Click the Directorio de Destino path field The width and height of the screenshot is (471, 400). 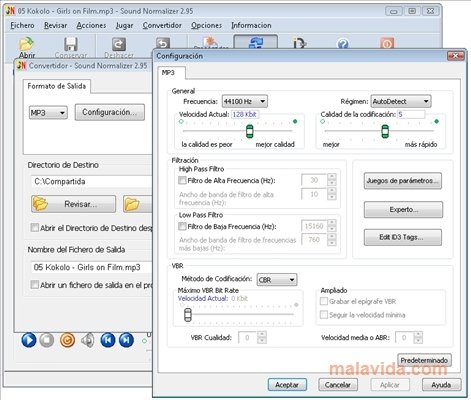click(92, 181)
